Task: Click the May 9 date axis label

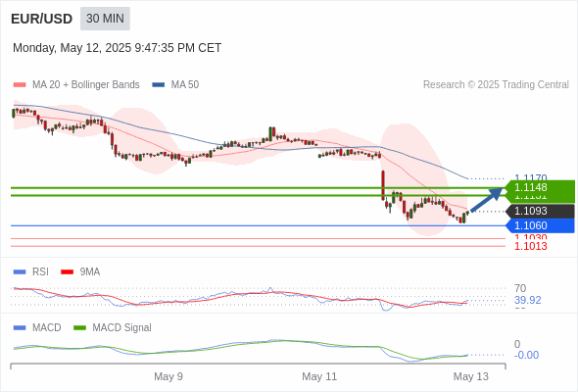Action: [x=169, y=376]
